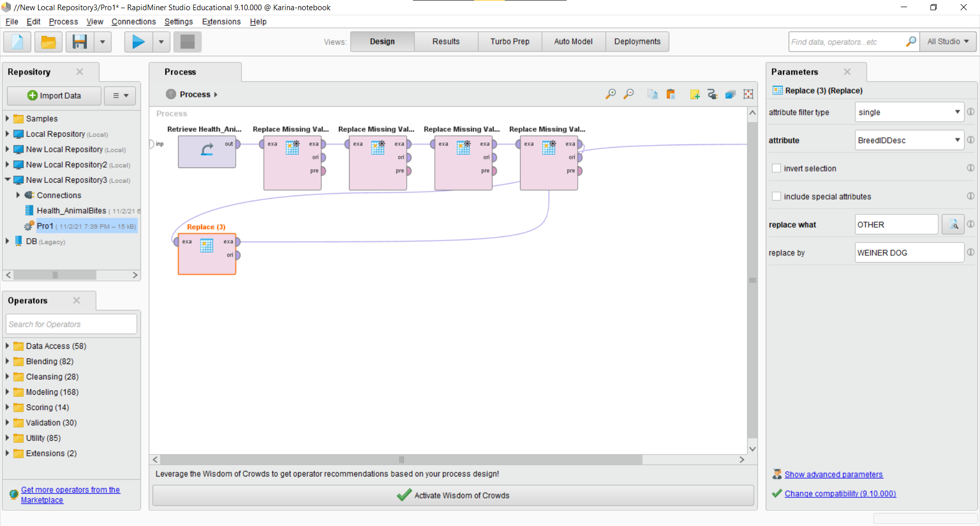This screenshot has width=980, height=526.
Task: Open the attribute BreedIDDesc dropdown
Action: (x=909, y=140)
